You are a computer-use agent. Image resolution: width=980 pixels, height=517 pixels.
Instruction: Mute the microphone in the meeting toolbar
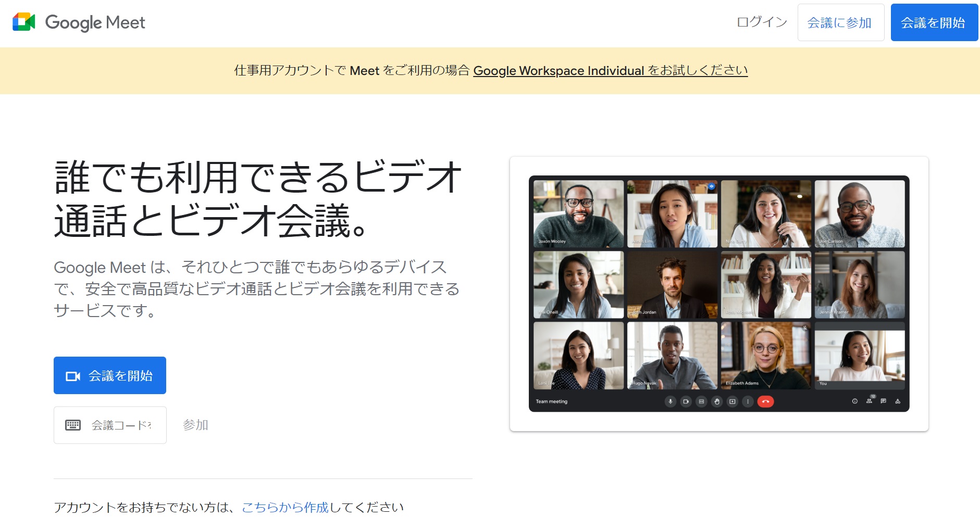(x=671, y=401)
